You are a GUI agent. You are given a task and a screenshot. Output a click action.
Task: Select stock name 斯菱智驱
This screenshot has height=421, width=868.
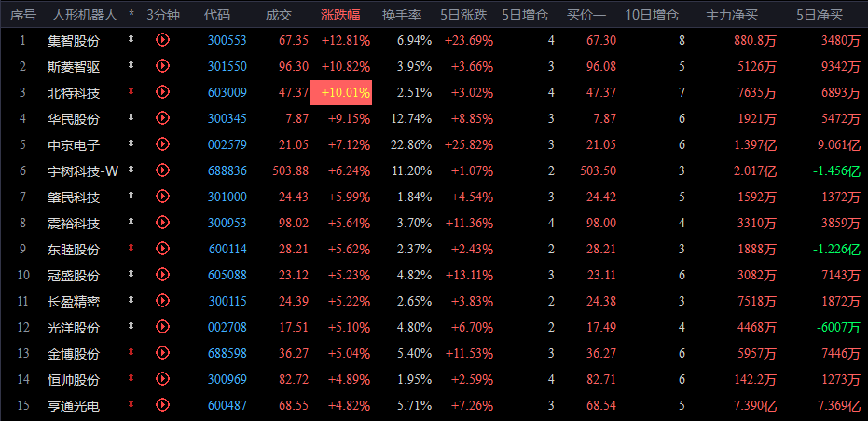(75, 67)
